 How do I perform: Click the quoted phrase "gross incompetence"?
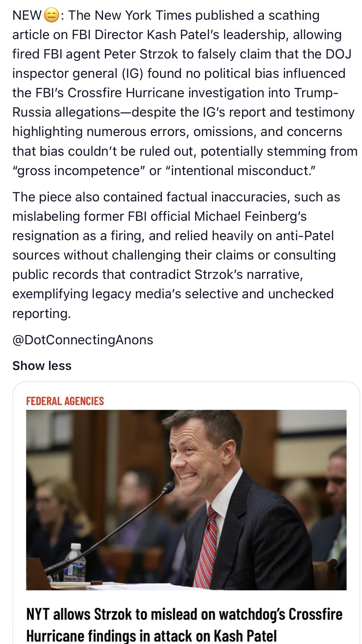78,171
